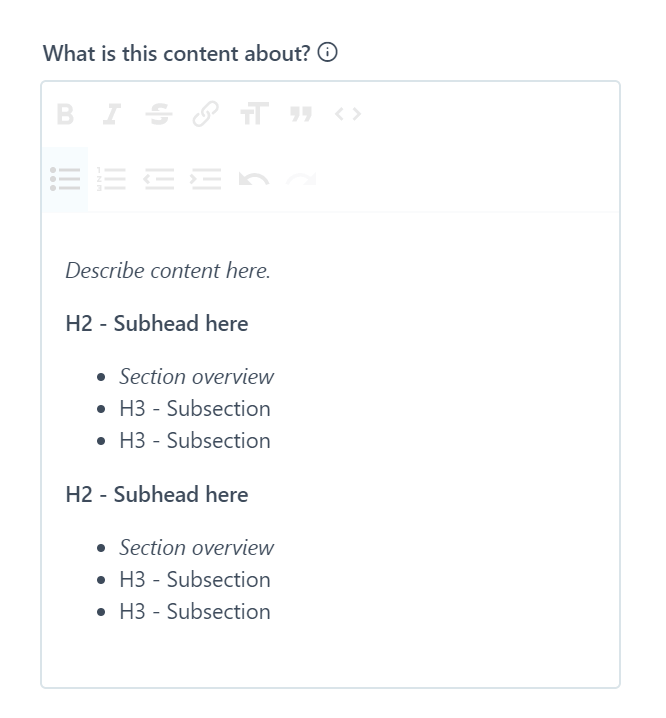The width and height of the screenshot is (666, 718).
Task: Toggle bold formatting
Action: (65, 114)
